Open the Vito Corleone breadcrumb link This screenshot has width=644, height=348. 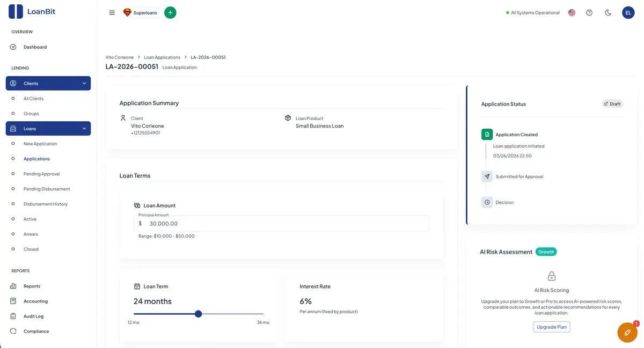click(120, 57)
